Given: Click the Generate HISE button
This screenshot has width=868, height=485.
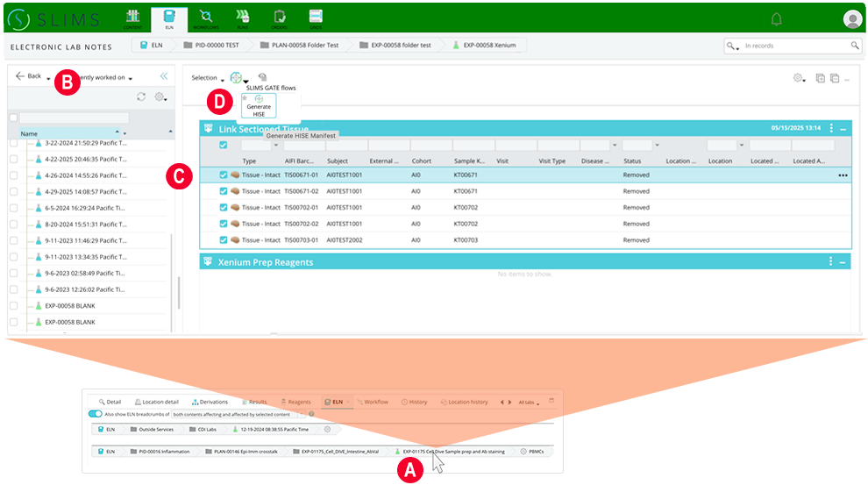Looking at the screenshot, I should click(x=259, y=106).
